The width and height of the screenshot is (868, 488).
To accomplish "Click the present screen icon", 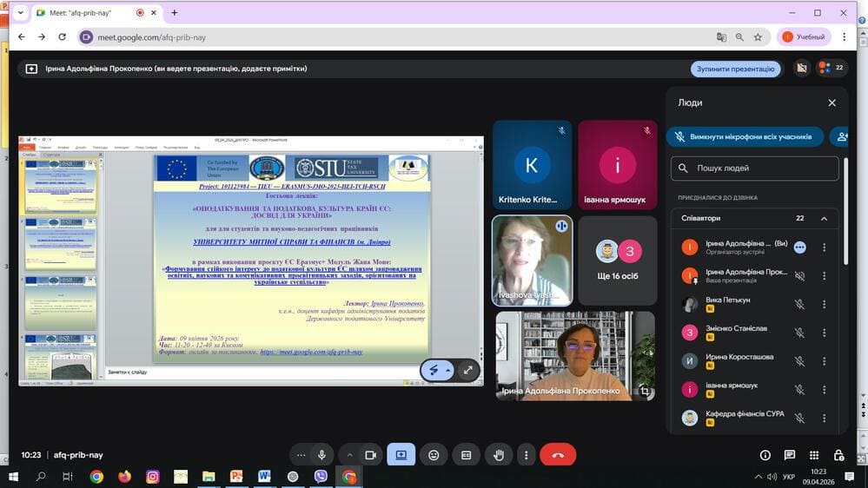I will pos(401,455).
